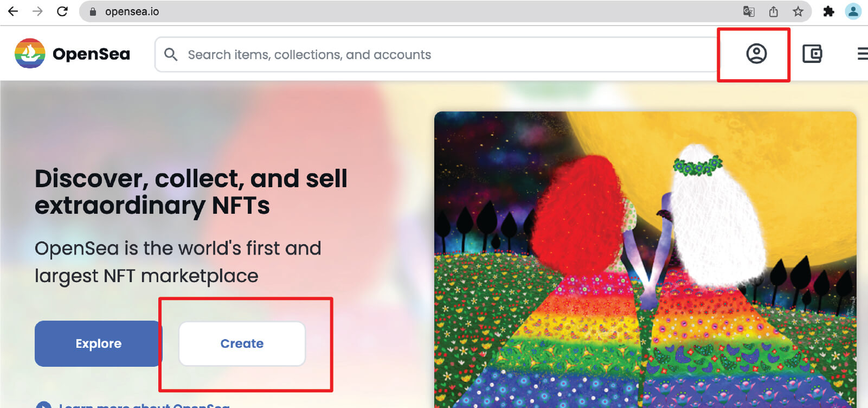868x408 pixels.
Task: Click the share page icon in the address bar
Action: point(774,11)
